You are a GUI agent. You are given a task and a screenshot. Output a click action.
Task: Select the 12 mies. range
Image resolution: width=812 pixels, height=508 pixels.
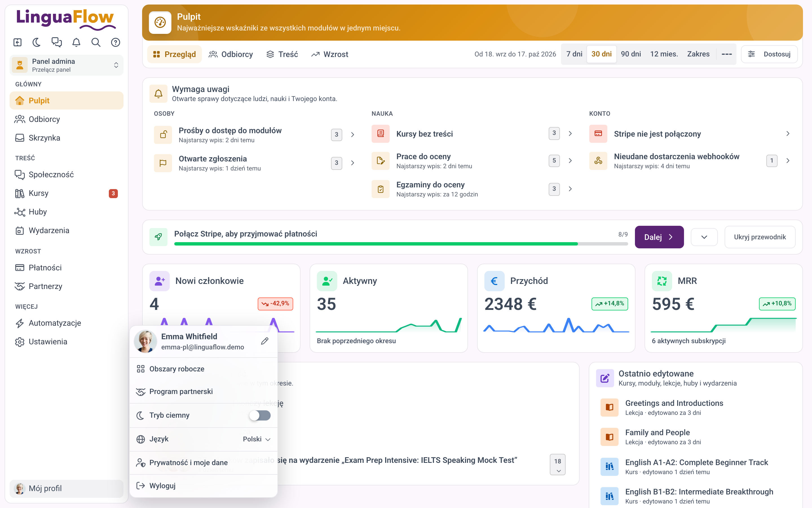(664, 54)
